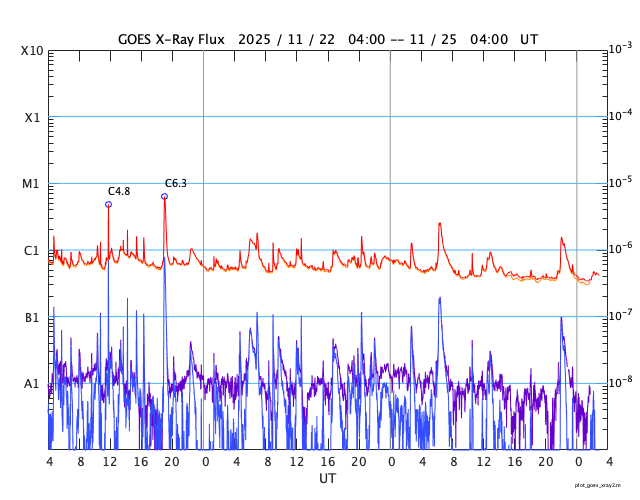Screen dimensions: 640x500
Task: Select the C4.8 flare text label
Action: 119,191
